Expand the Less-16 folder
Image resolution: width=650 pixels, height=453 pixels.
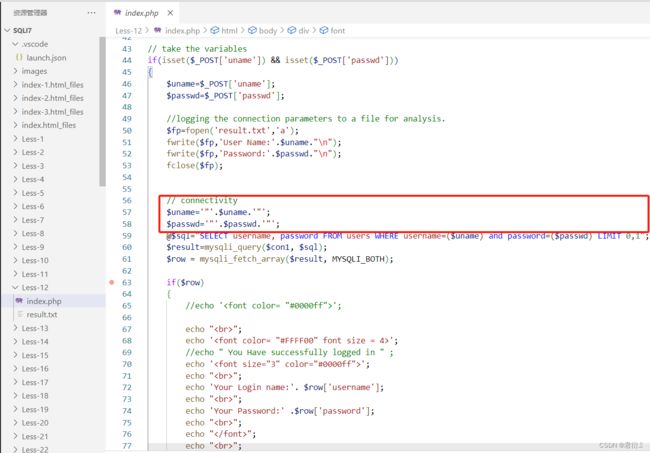(15, 368)
